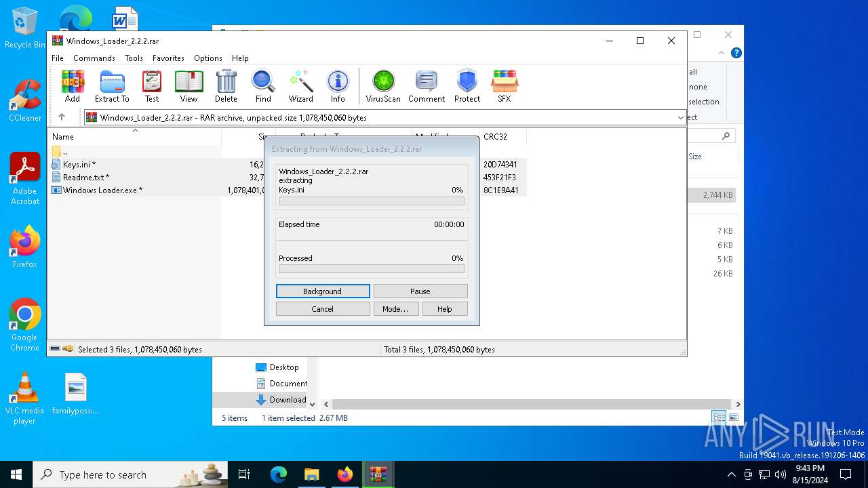Open Firefox desktop shortcut

[x=24, y=247]
